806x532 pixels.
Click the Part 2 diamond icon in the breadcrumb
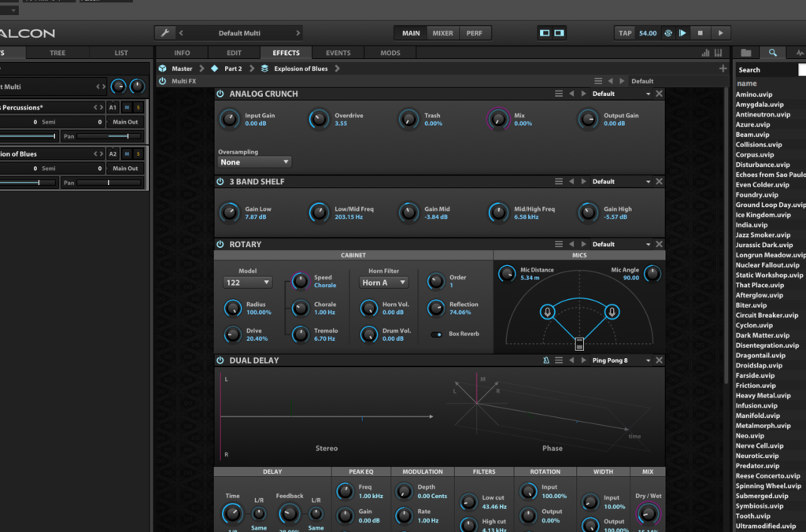(214, 68)
